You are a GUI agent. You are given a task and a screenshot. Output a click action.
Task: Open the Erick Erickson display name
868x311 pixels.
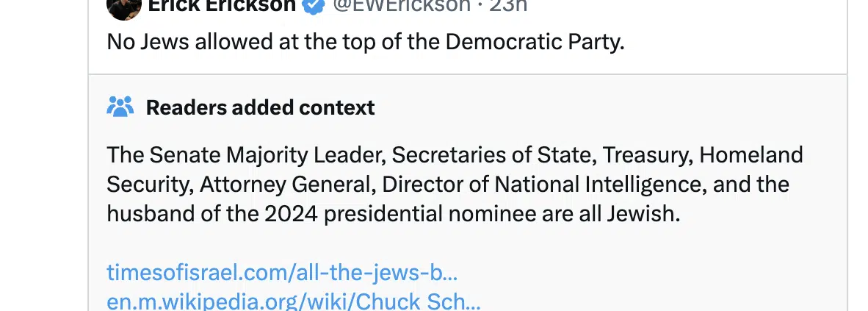tap(222, 7)
